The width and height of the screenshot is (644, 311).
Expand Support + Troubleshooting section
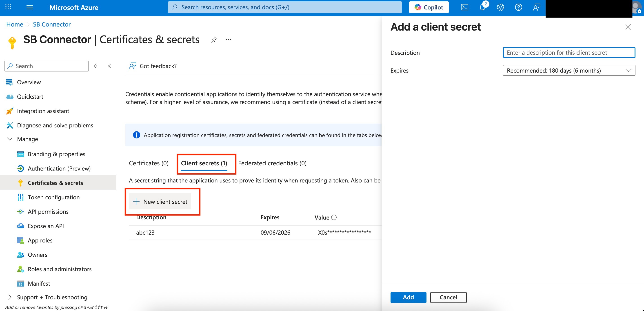(x=10, y=297)
